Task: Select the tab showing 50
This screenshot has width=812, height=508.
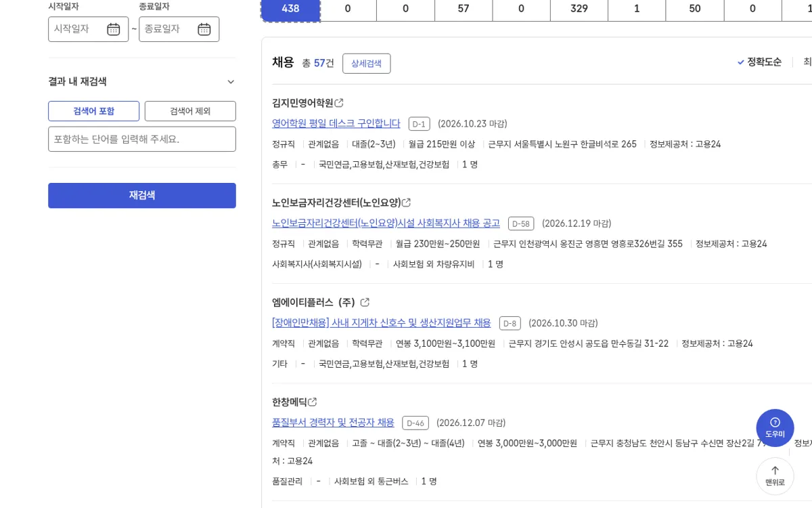Action: click(695, 9)
